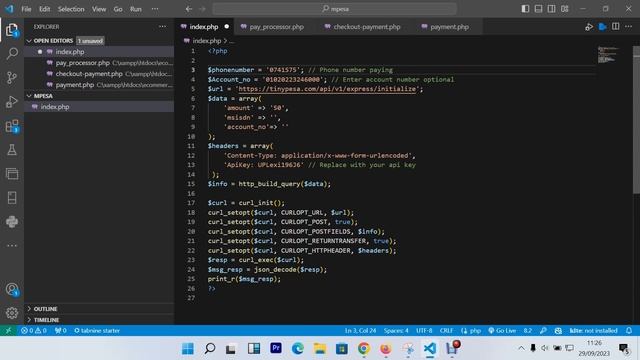Image resolution: width=640 pixels, height=360 pixels.
Task: Open Explorer panel more actions ellipsis
Action: point(162,27)
